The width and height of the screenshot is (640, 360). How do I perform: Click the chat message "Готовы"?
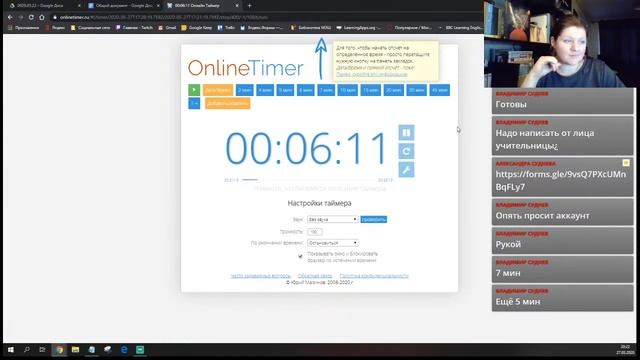[x=511, y=104]
